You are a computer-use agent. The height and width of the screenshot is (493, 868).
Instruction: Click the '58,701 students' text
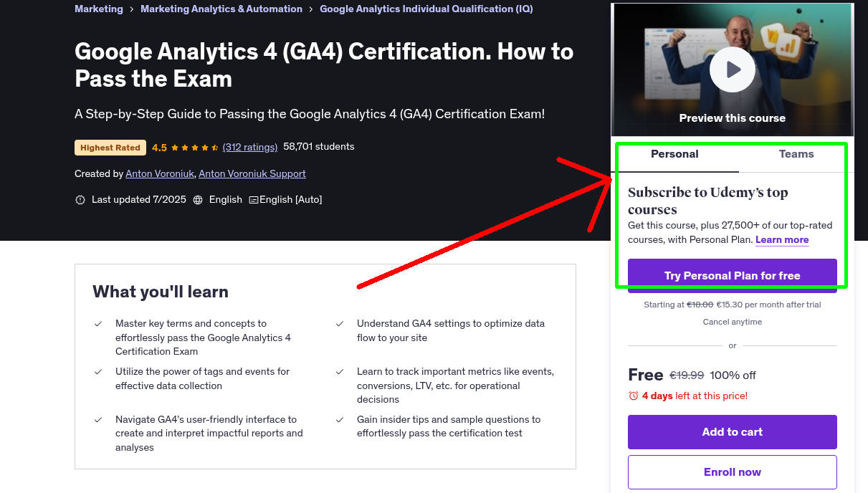[319, 146]
